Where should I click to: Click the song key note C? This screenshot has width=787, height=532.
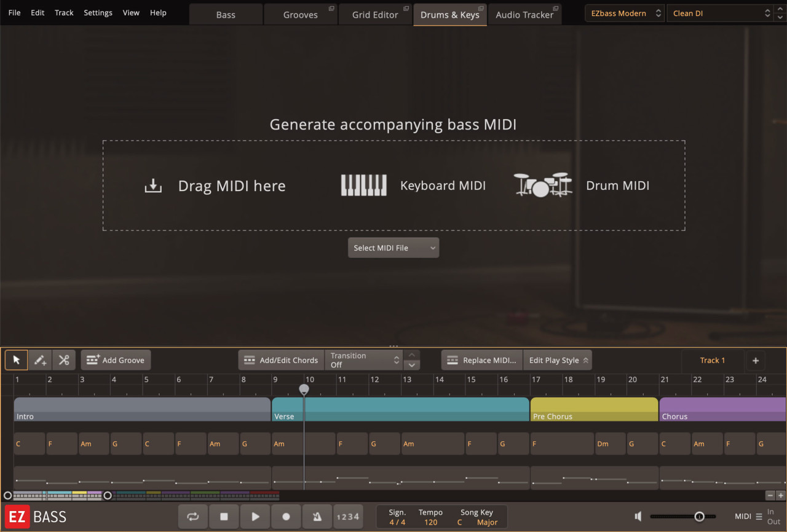[x=459, y=522]
